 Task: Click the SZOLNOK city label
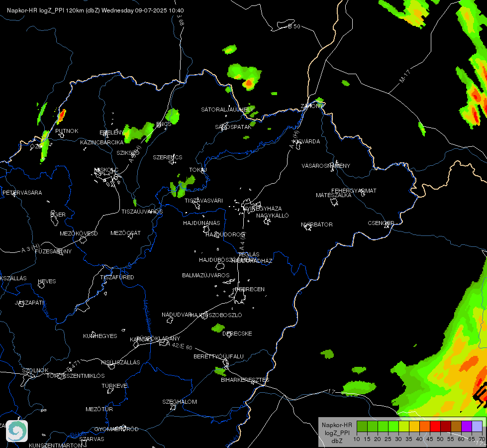[x=35, y=370]
